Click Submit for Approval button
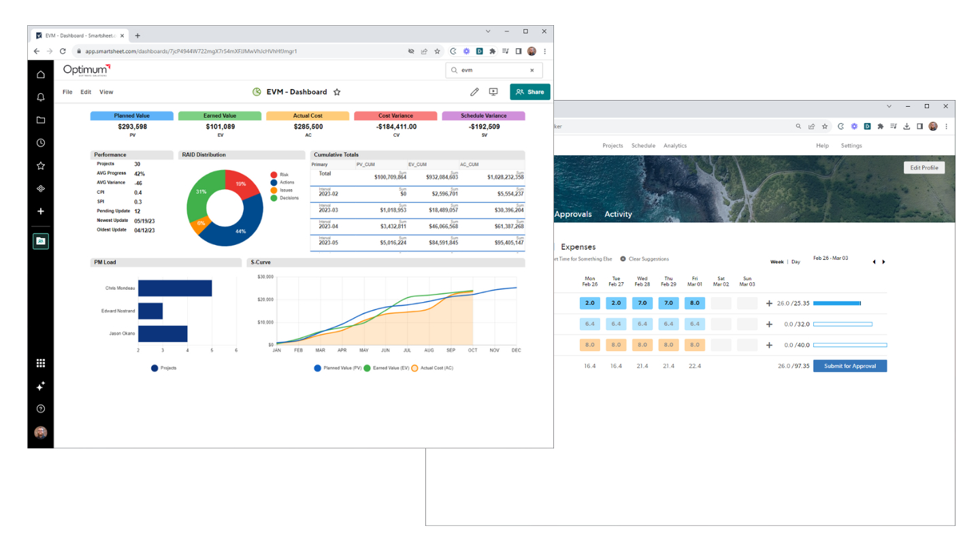The image size is (980, 551). [x=849, y=366]
